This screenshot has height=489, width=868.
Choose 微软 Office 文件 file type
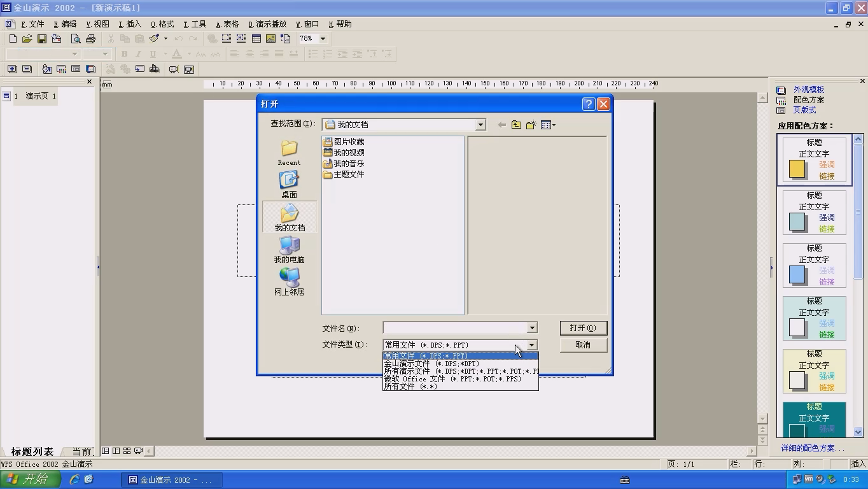click(460, 379)
